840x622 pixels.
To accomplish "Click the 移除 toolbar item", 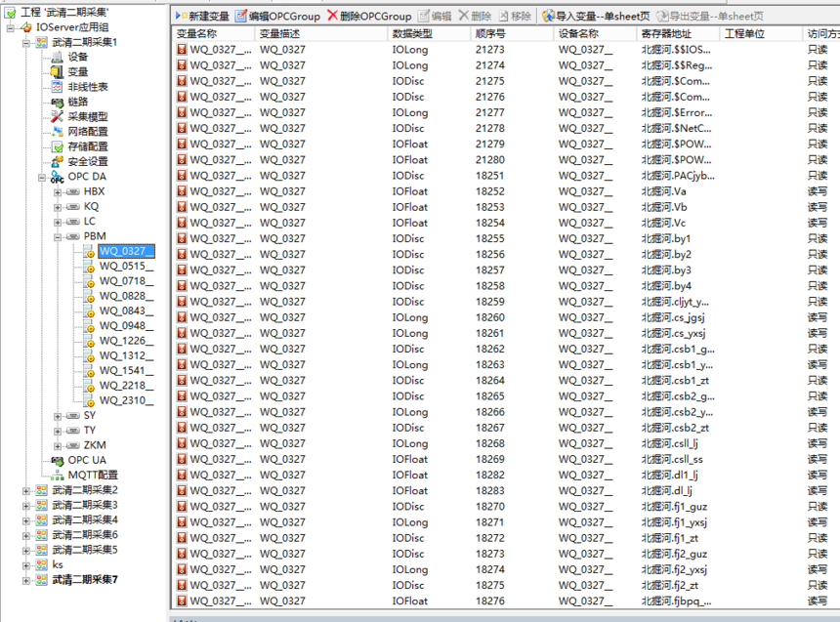I will 515,16.
